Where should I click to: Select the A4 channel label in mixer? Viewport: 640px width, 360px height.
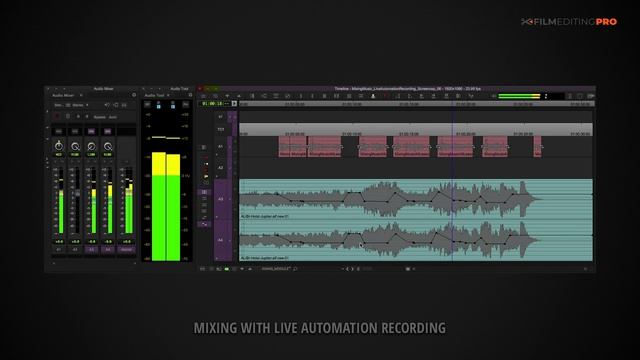[x=108, y=249]
